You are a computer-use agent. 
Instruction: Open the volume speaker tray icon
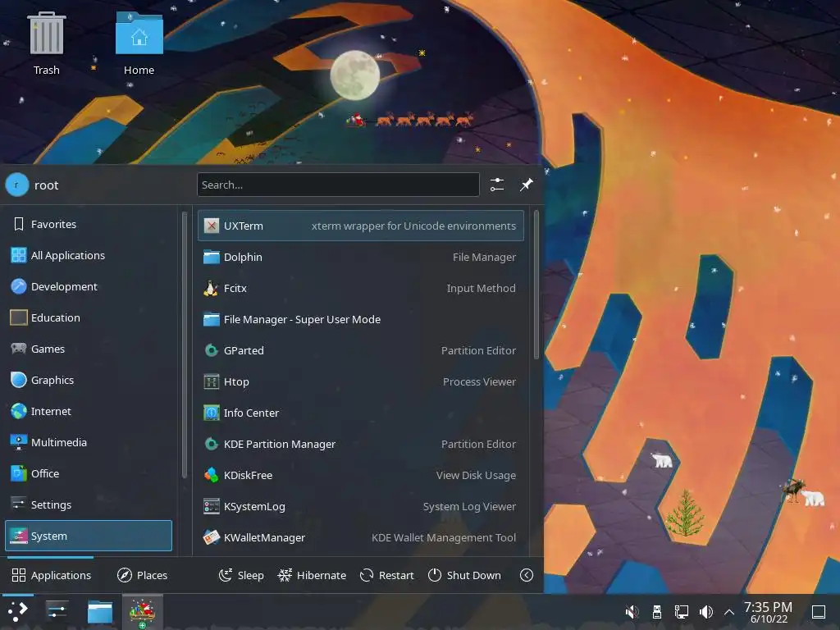[706, 612]
